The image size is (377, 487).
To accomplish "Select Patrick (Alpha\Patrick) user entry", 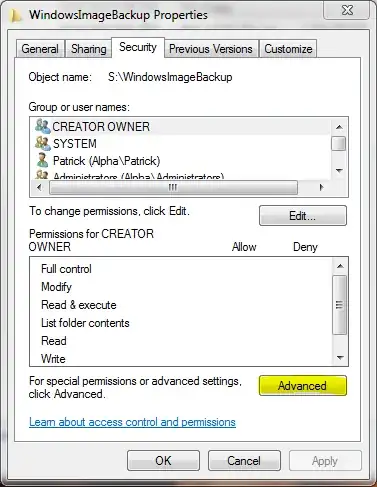I will [x=180, y=161].
